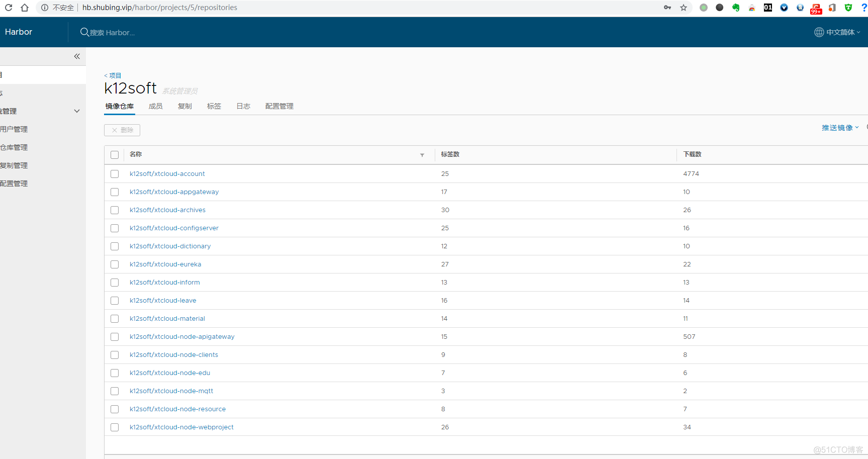Open repository k12soft/xtcloud-node-apigateway
The width and height of the screenshot is (868, 459).
point(182,337)
